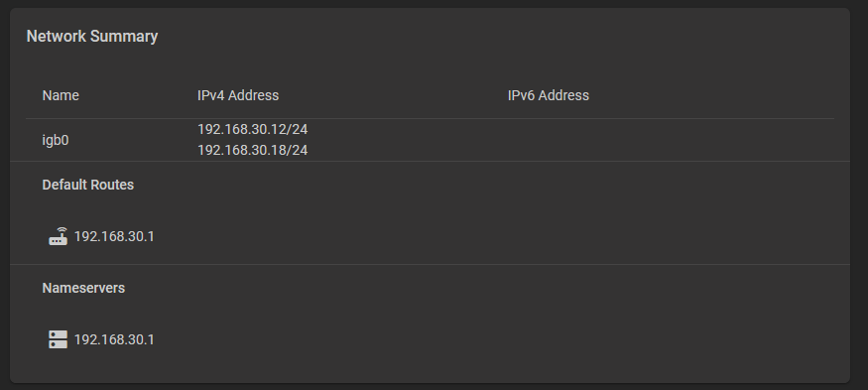Viewport: 868px width, 390px height.
Task: Select the nameserver address 192.168.30.1
Action: point(114,339)
